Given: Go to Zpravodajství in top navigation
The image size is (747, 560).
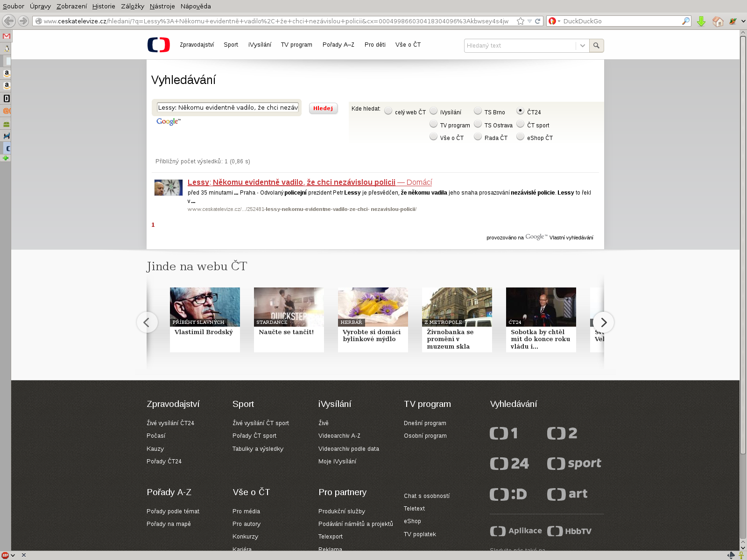Looking at the screenshot, I should 197,45.
